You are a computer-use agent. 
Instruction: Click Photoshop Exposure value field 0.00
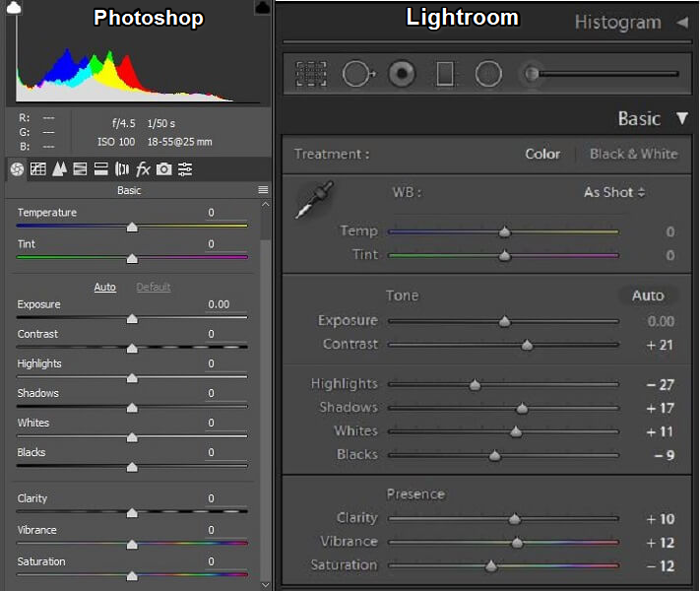tap(225, 304)
